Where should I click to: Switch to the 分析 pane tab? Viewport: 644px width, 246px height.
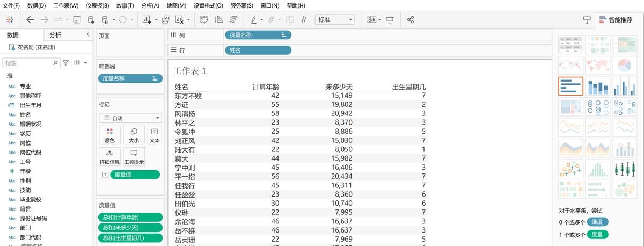click(55, 35)
